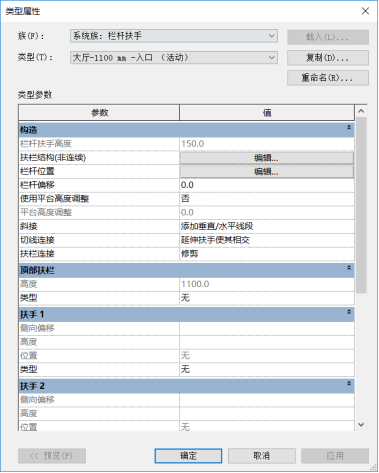Click the 确定 OK button
Image resolution: width=379 pixels, height=473 pixels.
coord(188,456)
